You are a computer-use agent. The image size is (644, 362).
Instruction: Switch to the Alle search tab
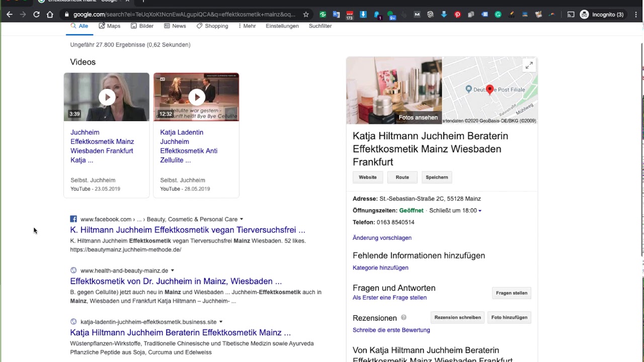coord(79,26)
